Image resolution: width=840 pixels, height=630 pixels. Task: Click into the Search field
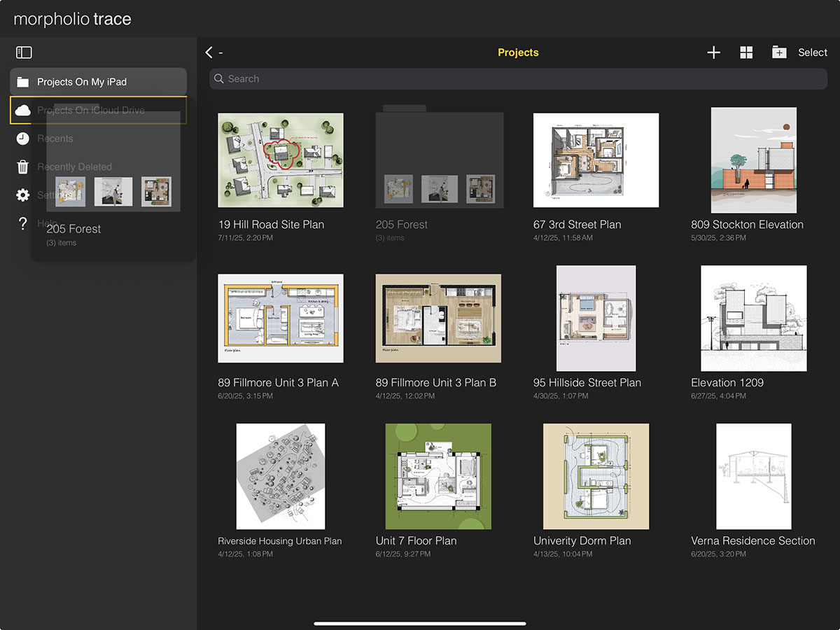point(518,79)
